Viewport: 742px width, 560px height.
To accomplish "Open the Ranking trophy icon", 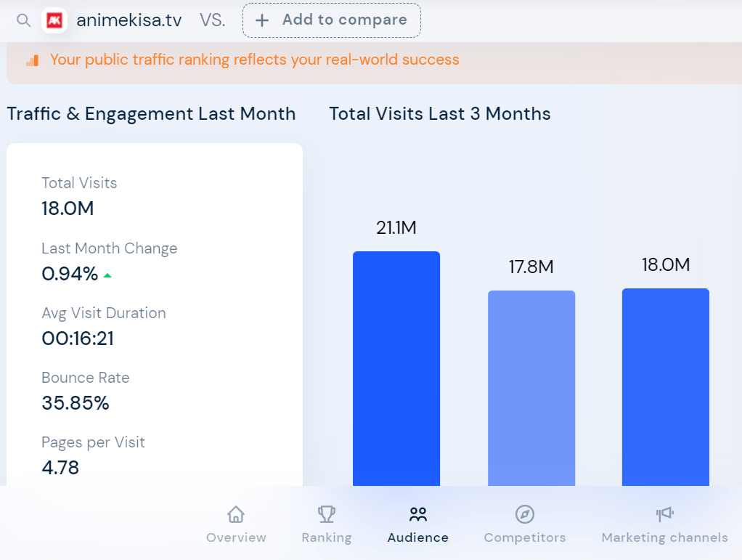I will click(327, 514).
